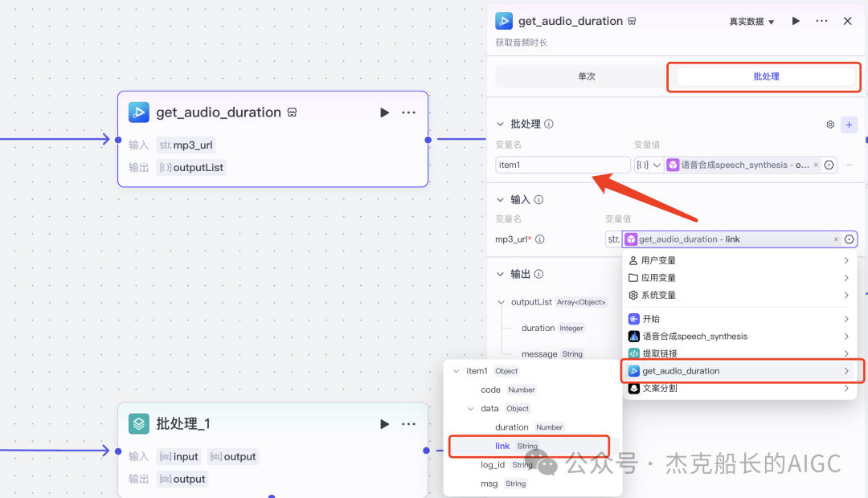Image resolution: width=868 pixels, height=498 pixels.
Task: Open more options on 批处理_1 node
Action: coord(408,424)
